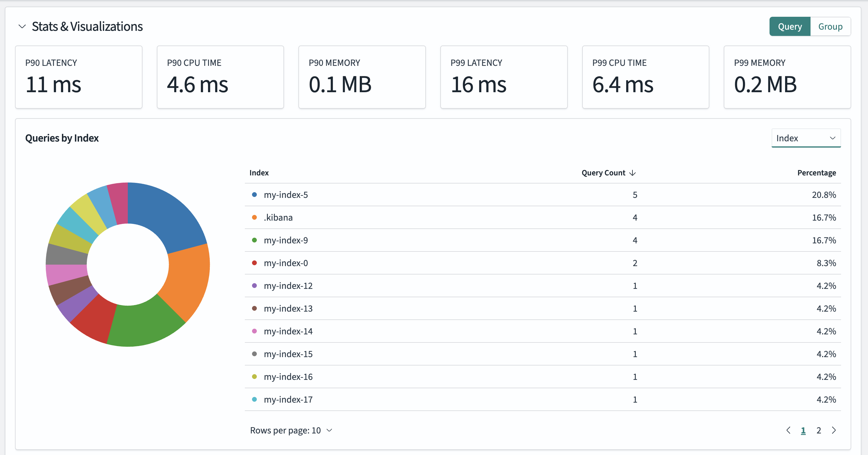Select the current page 1 indicator
868x455 pixels.
803,430
